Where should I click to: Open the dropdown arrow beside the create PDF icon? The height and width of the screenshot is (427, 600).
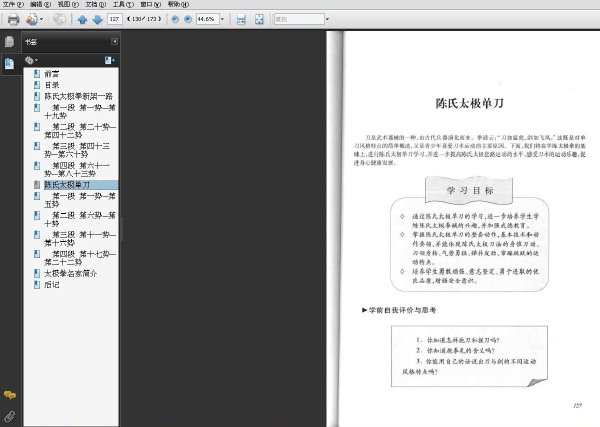[x=41, y=19]
